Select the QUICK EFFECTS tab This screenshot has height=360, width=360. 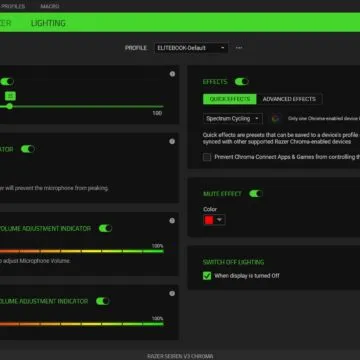tap(230, 99)
